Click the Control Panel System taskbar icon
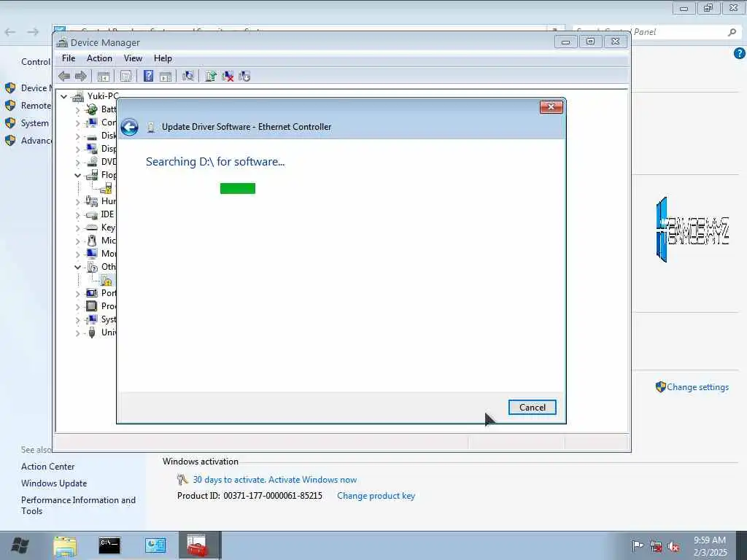This screenshot has width=747, height=560. [x=155, y=545]
